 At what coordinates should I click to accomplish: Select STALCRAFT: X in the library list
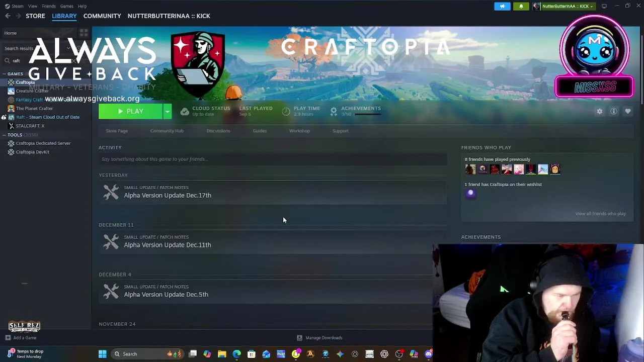30,126
